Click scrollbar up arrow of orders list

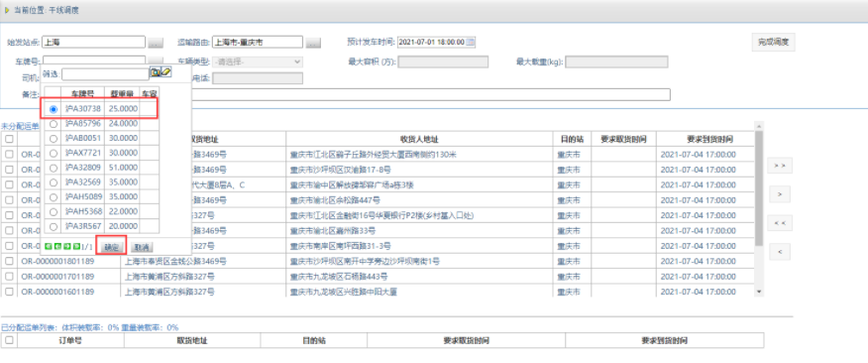759,126
